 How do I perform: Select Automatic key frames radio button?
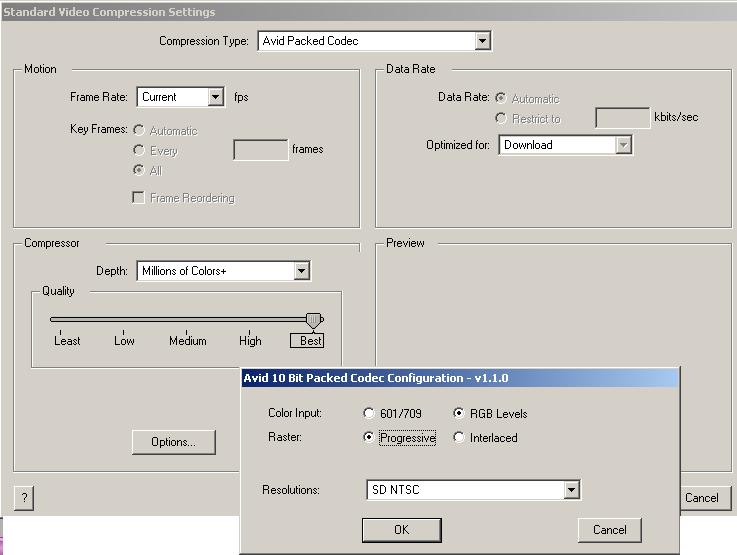[x=139, y=130]
